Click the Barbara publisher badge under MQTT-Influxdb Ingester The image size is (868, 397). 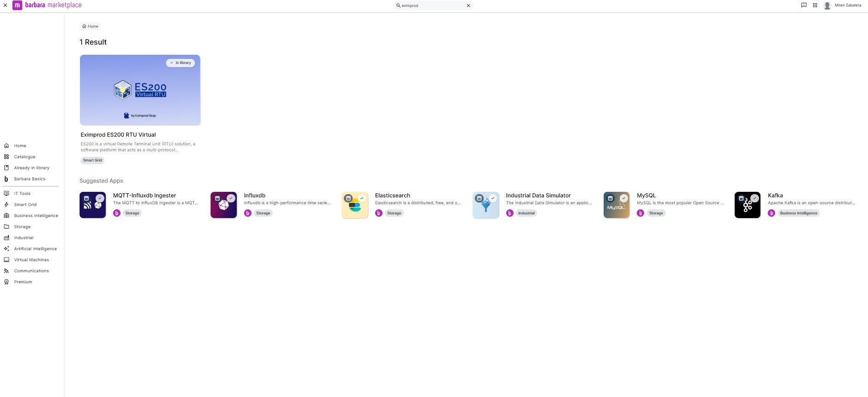(x=117, y=213)
